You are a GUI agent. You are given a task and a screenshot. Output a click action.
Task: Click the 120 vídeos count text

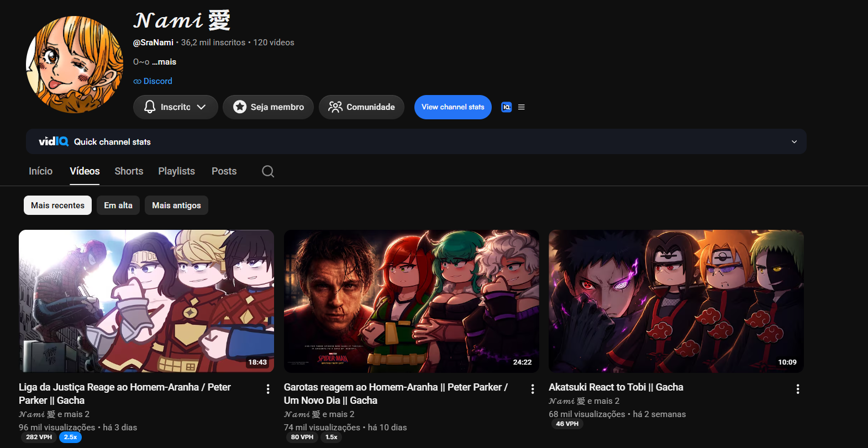coord(273,43)
